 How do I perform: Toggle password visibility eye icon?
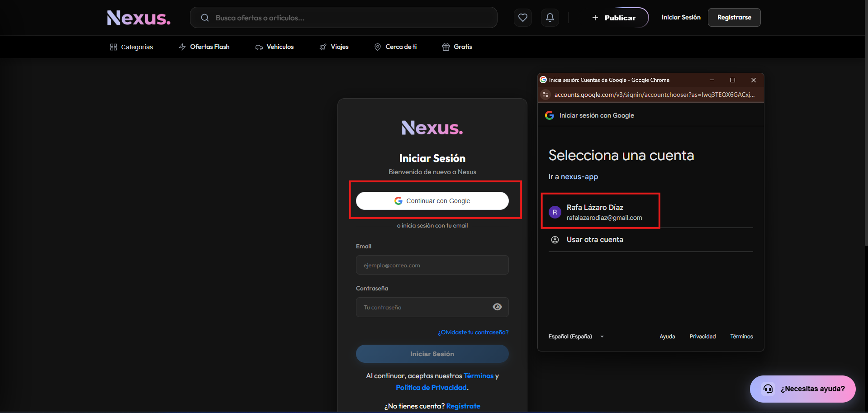pos(497,307)
